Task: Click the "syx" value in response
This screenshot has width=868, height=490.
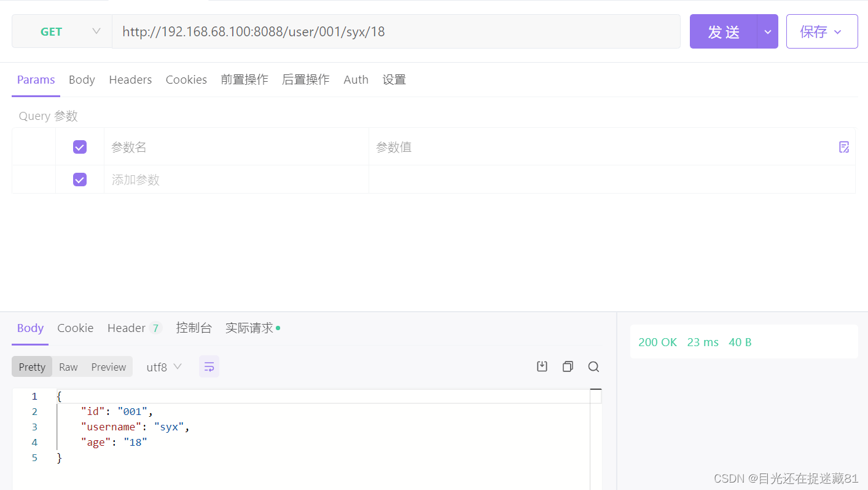Action: (169, 427)
